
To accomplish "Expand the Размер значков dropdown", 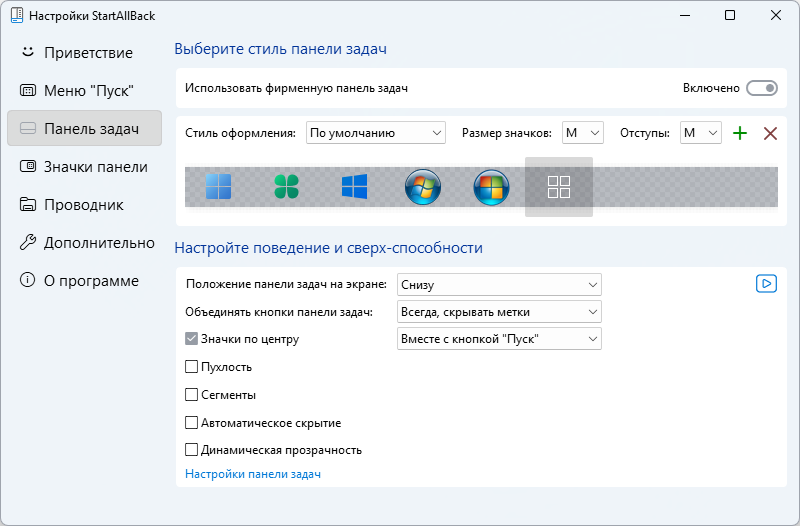I will pos(583,133).
